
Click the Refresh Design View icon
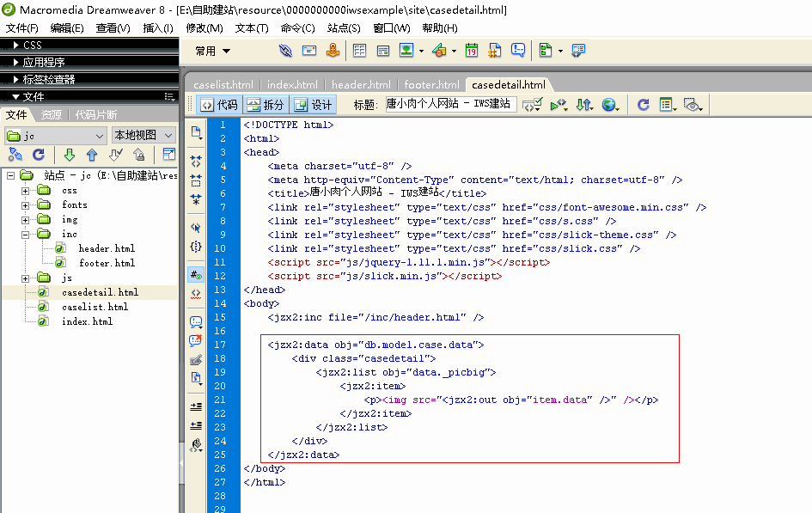point(644,105)
